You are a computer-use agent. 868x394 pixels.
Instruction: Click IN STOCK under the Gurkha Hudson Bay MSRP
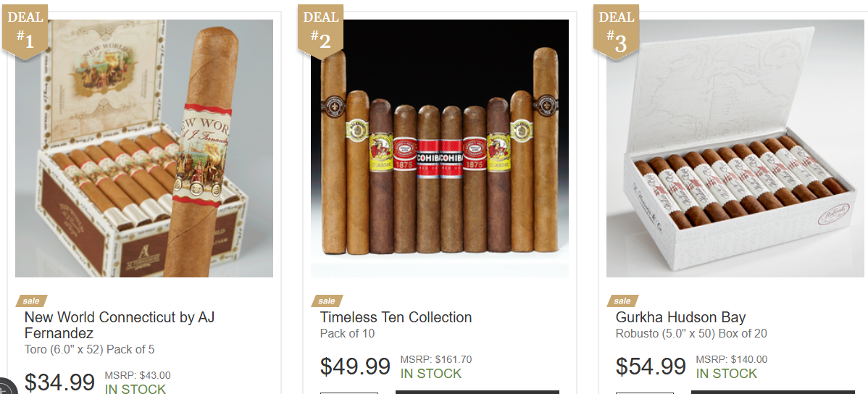(x=726, y=374)
